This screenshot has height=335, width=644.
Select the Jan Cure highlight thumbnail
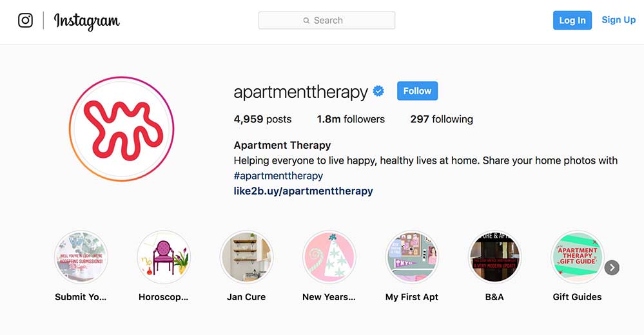(x=246, y=258)
